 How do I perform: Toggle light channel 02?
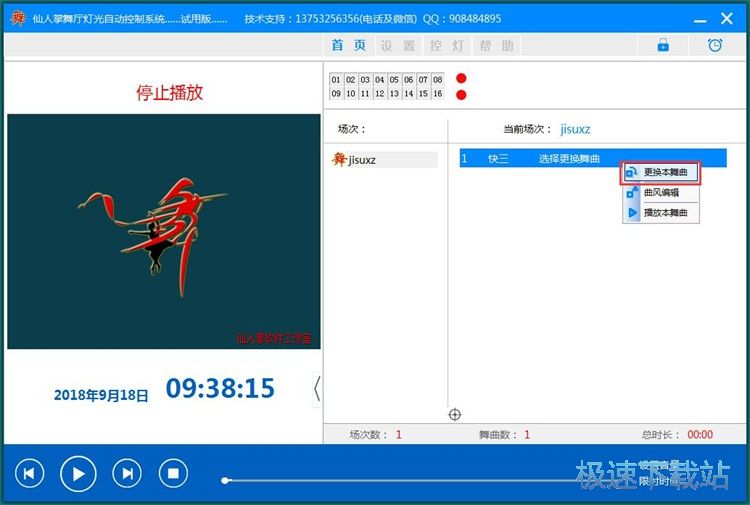(351, 79)
